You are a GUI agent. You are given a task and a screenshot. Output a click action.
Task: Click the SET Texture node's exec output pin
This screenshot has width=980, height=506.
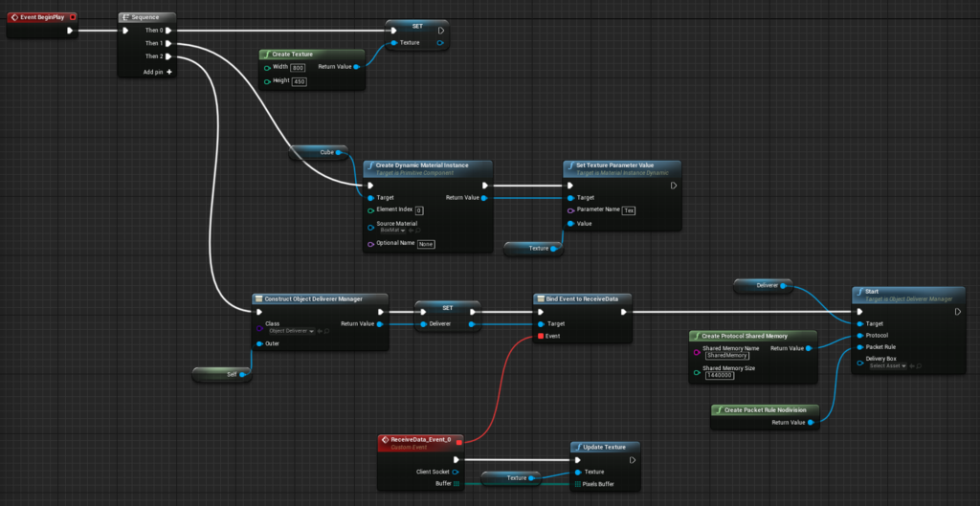[441, 30]
